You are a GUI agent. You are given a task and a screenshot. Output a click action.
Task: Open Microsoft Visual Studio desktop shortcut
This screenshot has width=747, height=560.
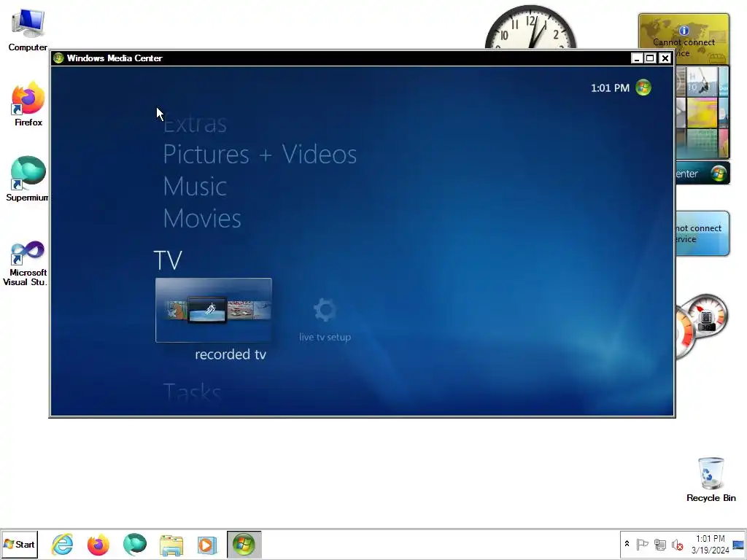coord(26,263)
